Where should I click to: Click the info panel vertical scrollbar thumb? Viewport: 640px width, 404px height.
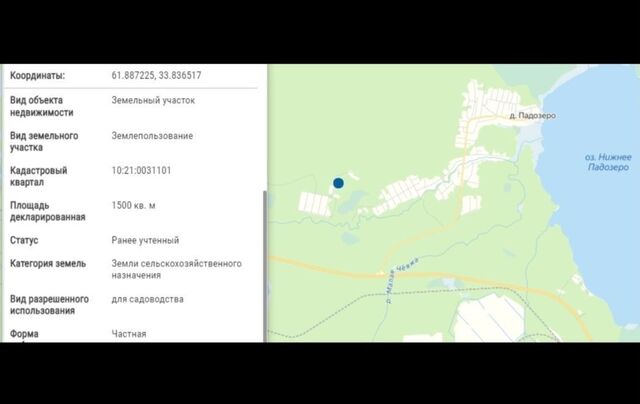[x=264, y=266]
